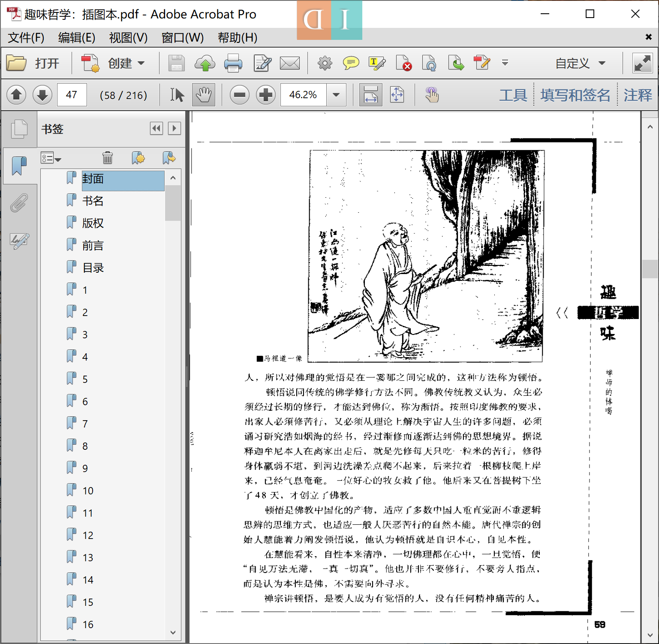Screen dimensions: 659x644
Task: Open the bookmark options menu dropdown
Action: (x=51, y=158)
